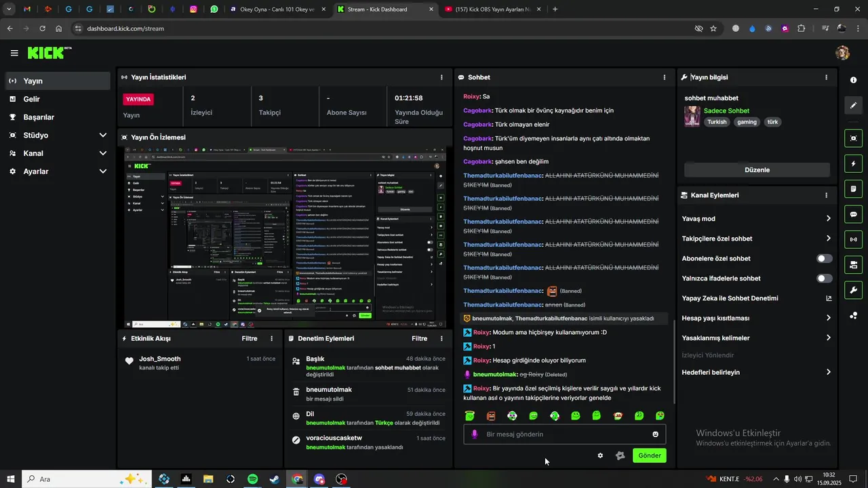
Task: Click the wrench icon in right sidebar
Action: [853, 290]
